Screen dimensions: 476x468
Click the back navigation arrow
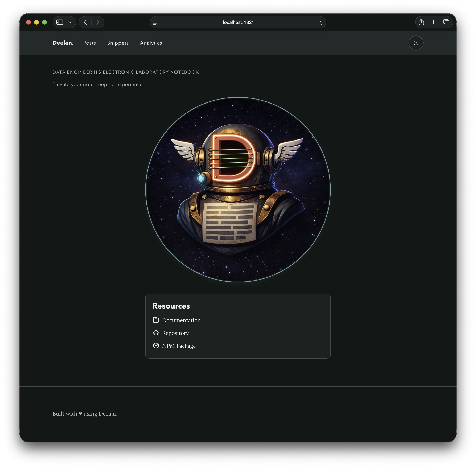pos(85,22)
